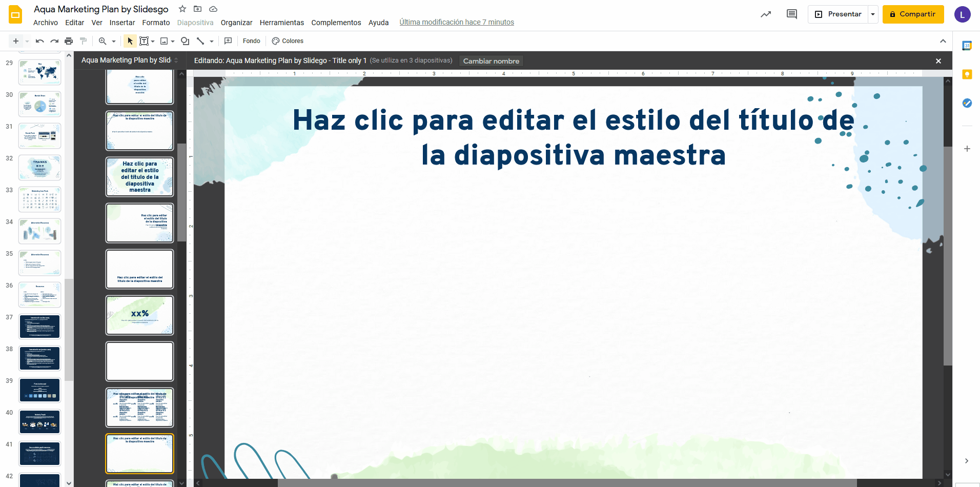980x487 pixels.
Task: Print the presentation
Action: tap(69, 41)
